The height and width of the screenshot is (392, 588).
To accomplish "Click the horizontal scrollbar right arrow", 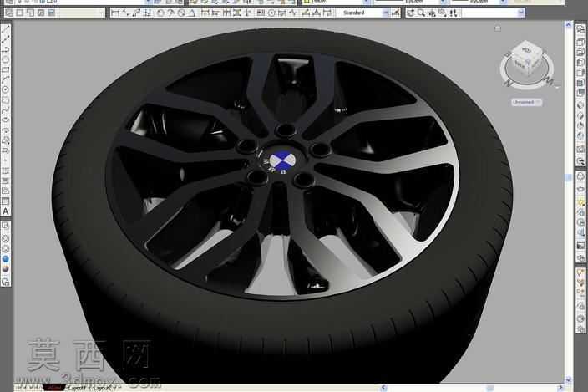I will pyautogui.click(x=560, y=388).
